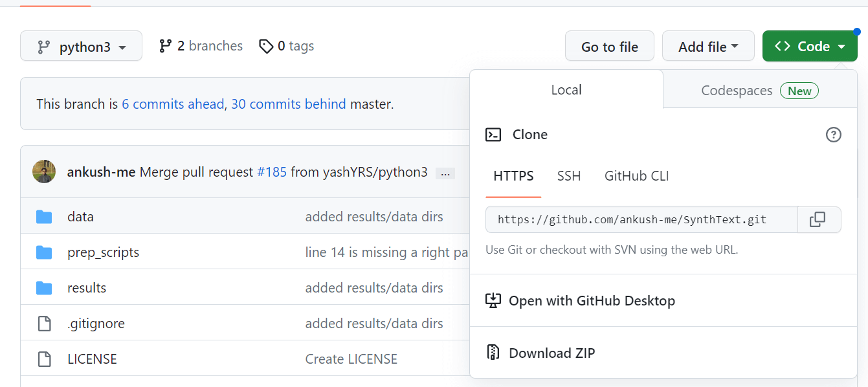Expand the commit message ellipsis button
This screenshot has width=868, height=387.
(x=445, y=173)
